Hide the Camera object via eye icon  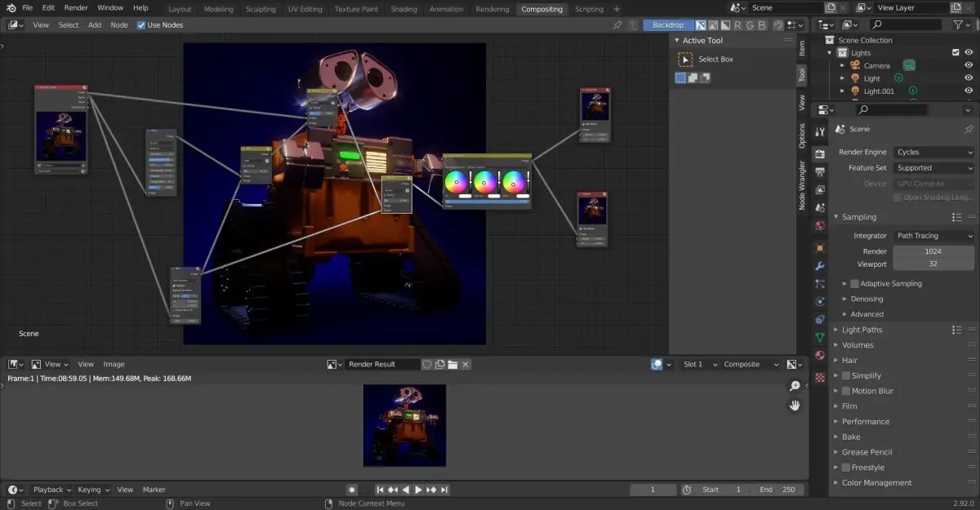[969, 65]
